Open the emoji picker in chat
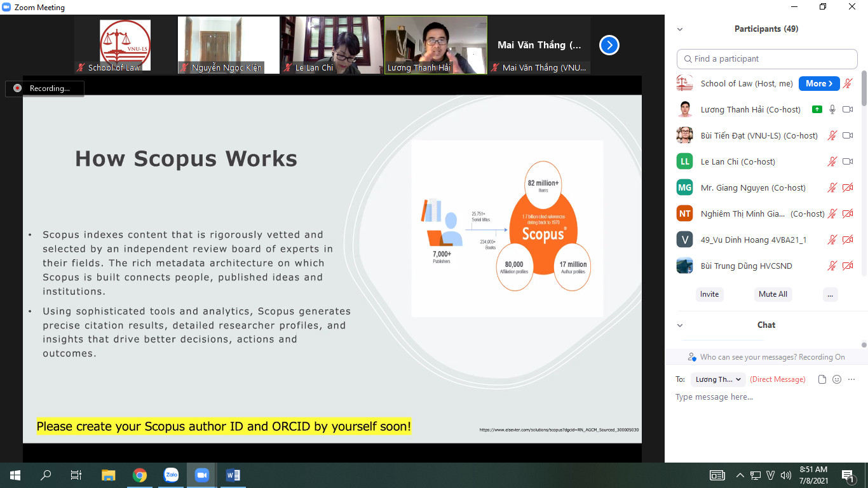The width and height of the screenshot is (868, 488). [x=837, y=379]
